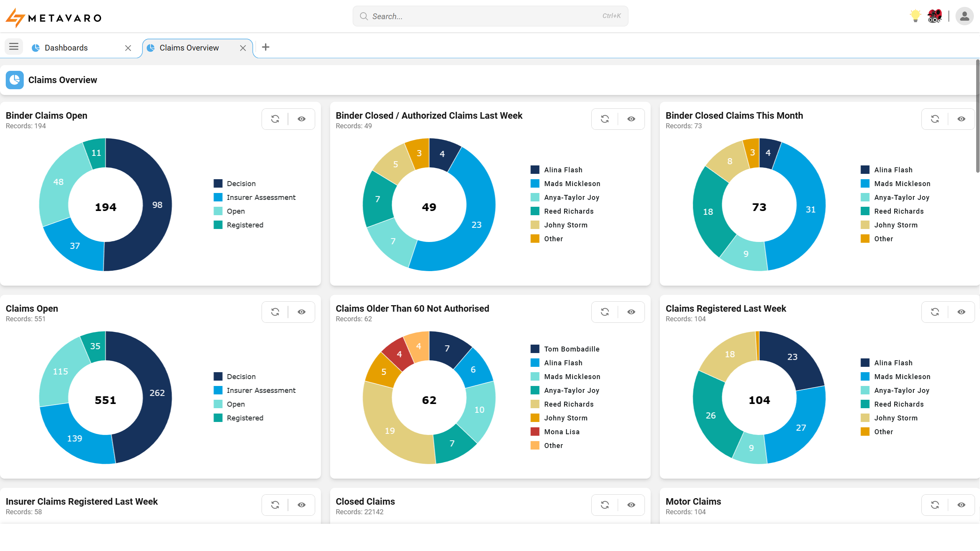Click the ladybug bug report icon
The height and width of the screenshot is (551, 980).
click(x=934, y=16)
